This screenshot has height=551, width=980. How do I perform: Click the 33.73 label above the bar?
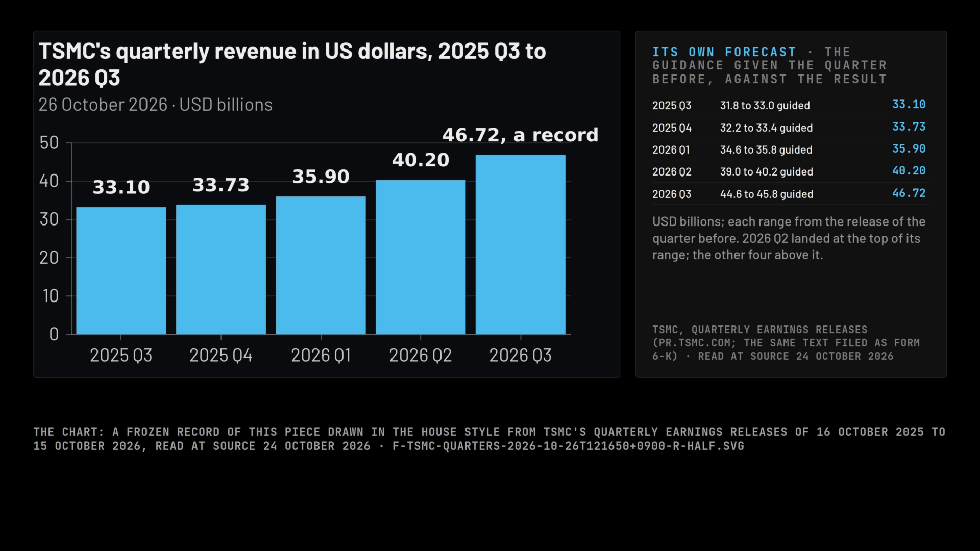pos(221,185)
